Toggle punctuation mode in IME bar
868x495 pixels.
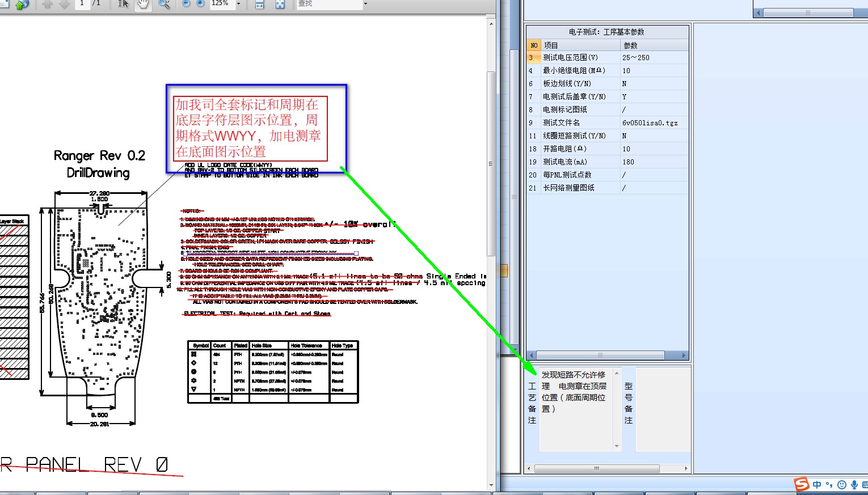[x=829, y=484]
